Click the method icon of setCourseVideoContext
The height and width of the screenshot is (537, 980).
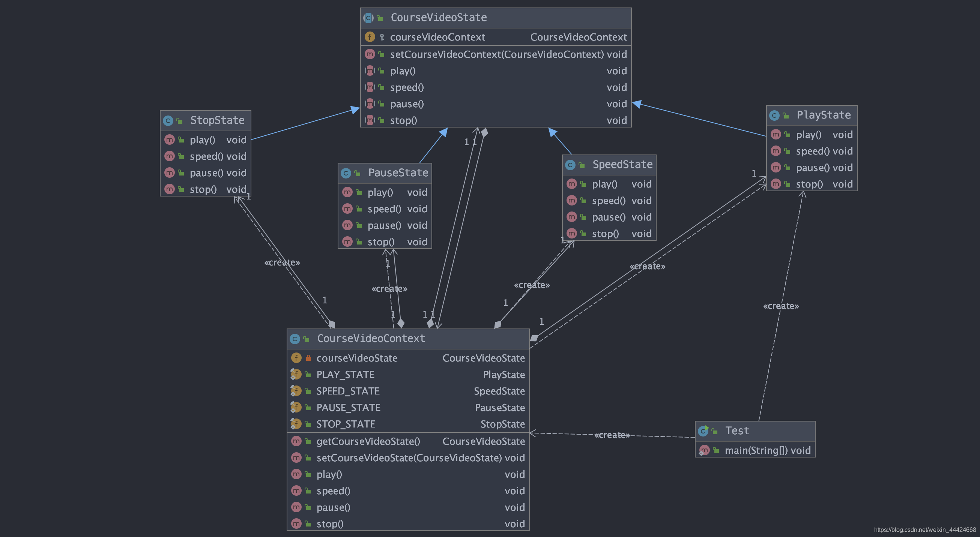pos(370,54)
